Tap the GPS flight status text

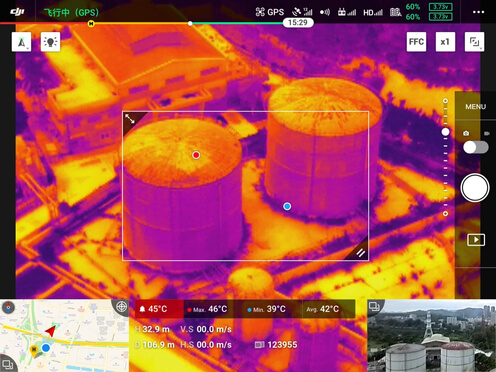[71, 13]
